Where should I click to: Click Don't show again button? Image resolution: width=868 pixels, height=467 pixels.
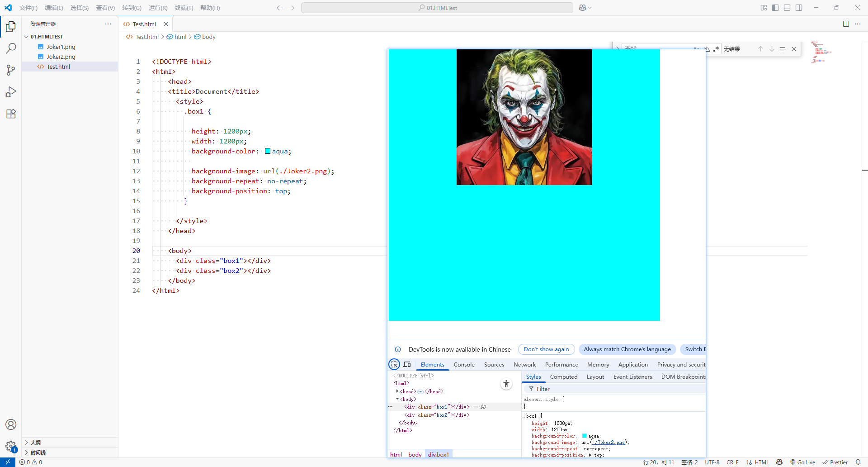tap(546, 349)
